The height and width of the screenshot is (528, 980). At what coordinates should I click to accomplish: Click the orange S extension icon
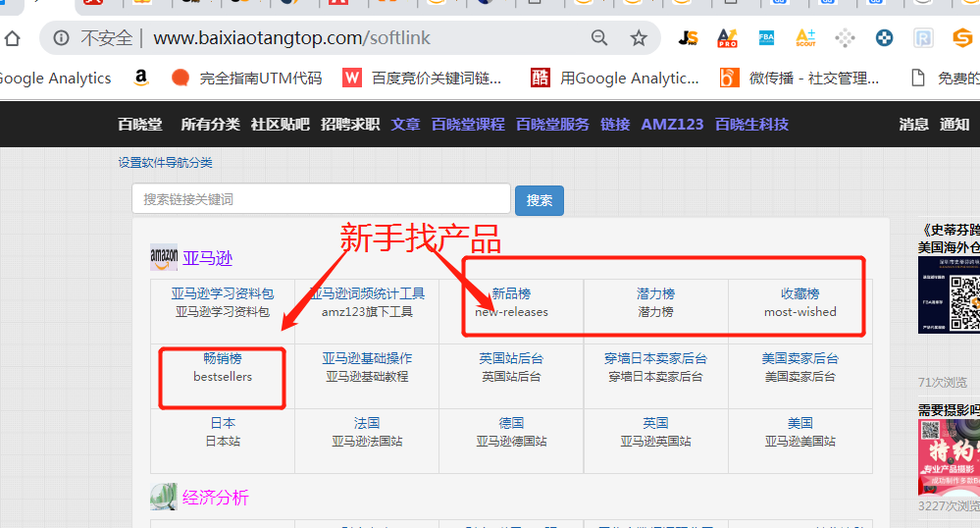[962, 38]
